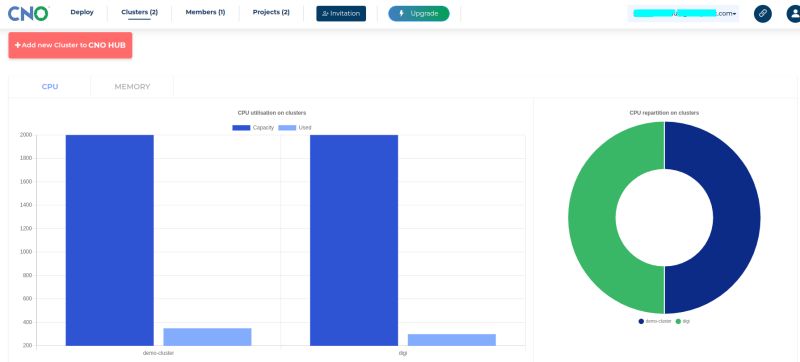Click the 1000 y-axis value
This screenshot has width=800, height=362.
pos(26,252)
